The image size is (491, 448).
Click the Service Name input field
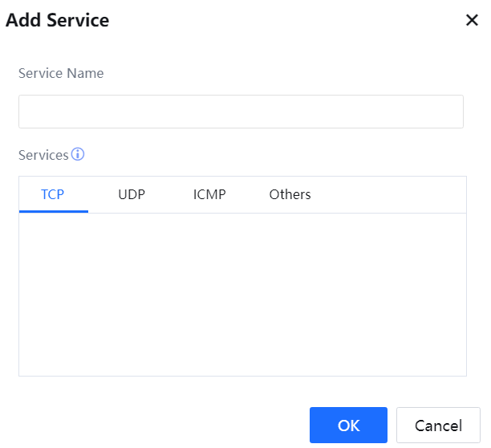pos(241,112)
